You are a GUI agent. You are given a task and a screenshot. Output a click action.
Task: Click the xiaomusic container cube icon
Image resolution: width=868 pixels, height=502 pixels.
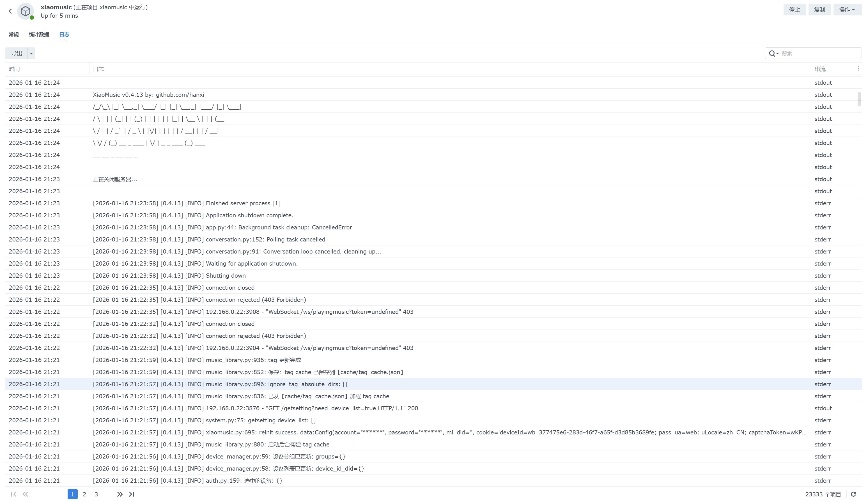26,11
